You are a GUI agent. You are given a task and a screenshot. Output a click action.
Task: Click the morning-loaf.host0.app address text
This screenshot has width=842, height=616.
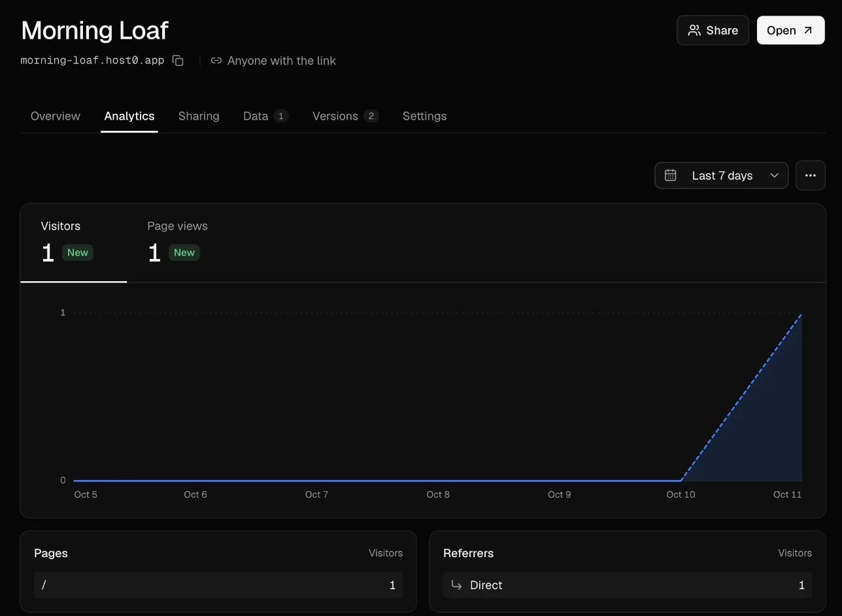point(92,61)
